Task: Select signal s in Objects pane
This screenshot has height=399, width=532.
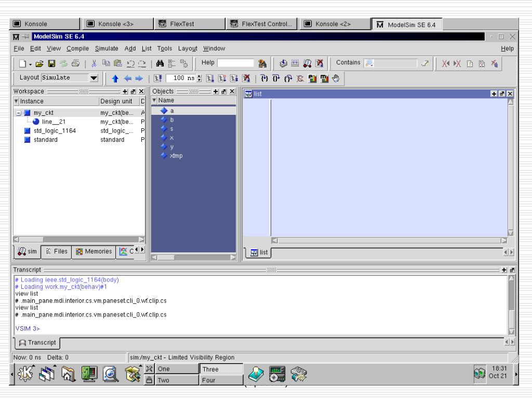Action: pos(171,129)
